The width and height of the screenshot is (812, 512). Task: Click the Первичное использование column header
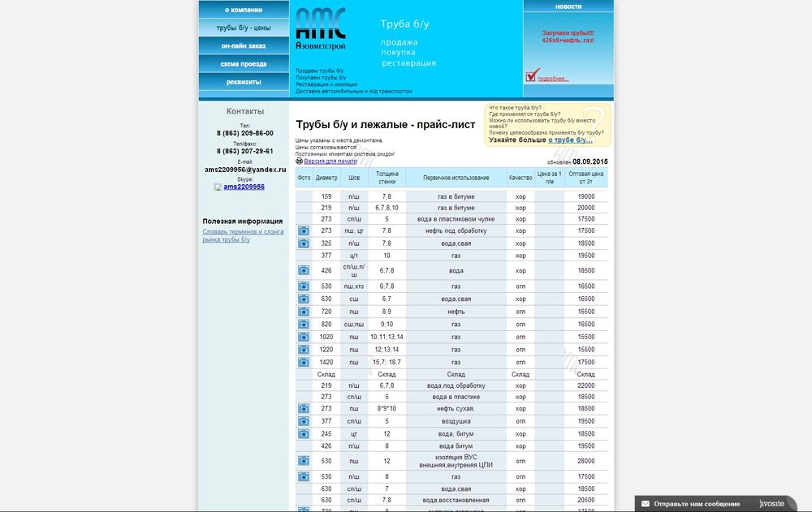point(456,178)
